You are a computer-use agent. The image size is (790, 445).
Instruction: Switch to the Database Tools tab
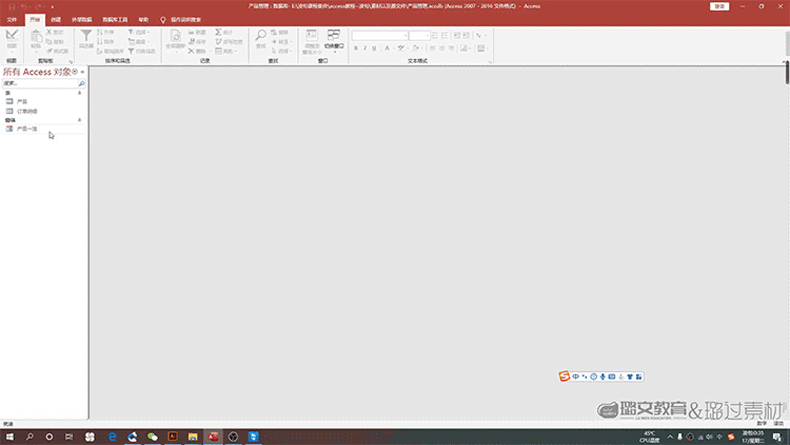point(115,20)
